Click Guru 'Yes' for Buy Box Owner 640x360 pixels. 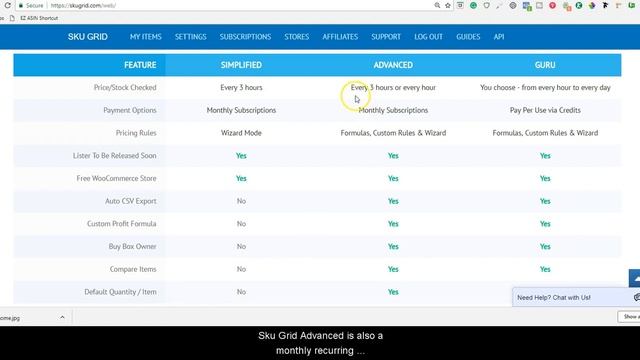click(545, 247)
